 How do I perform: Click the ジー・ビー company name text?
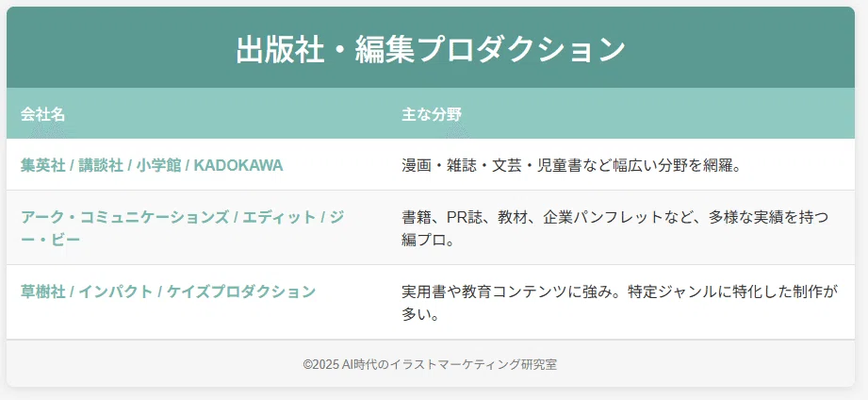coord(182,228)
